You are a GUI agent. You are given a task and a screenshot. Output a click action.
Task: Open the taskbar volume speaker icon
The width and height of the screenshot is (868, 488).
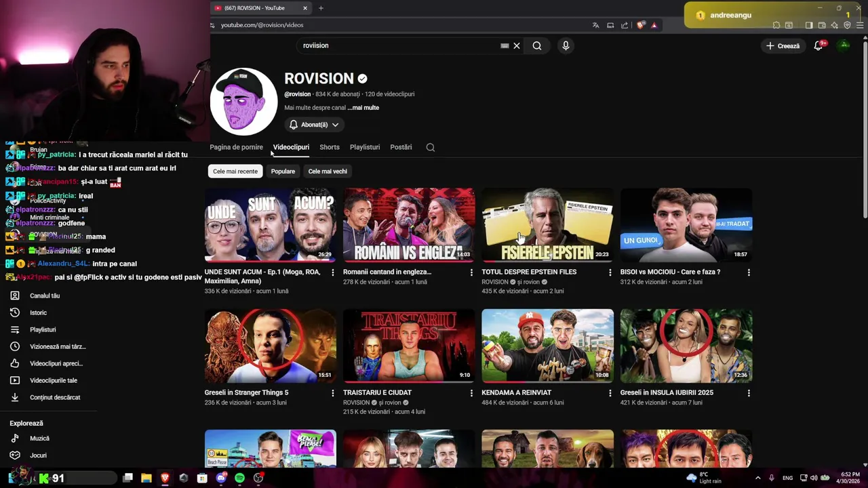[814, 478]
